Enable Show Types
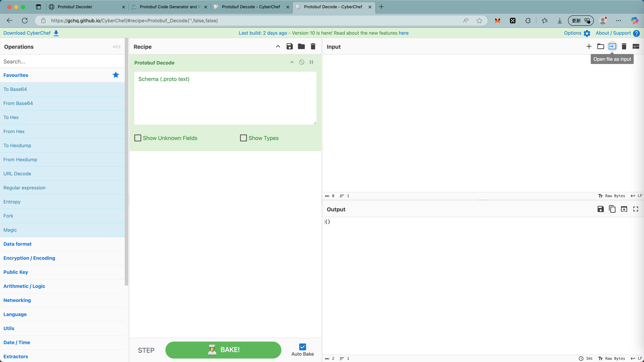644x362 pixels. [243, 138]
